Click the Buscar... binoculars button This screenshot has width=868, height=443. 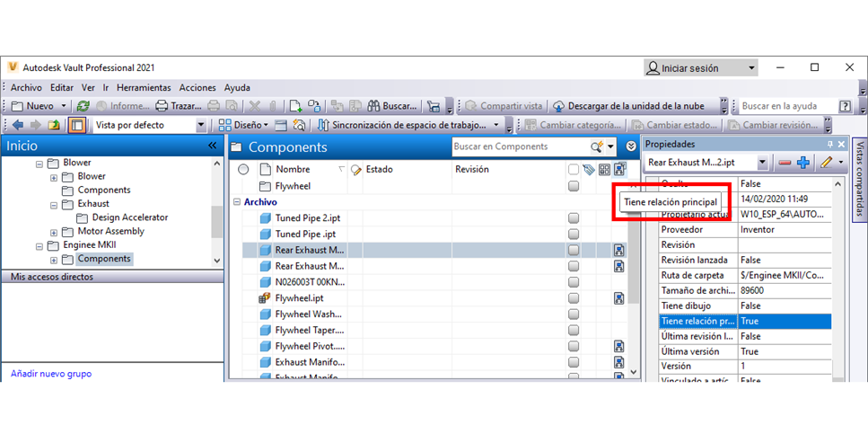click(392, 106)
